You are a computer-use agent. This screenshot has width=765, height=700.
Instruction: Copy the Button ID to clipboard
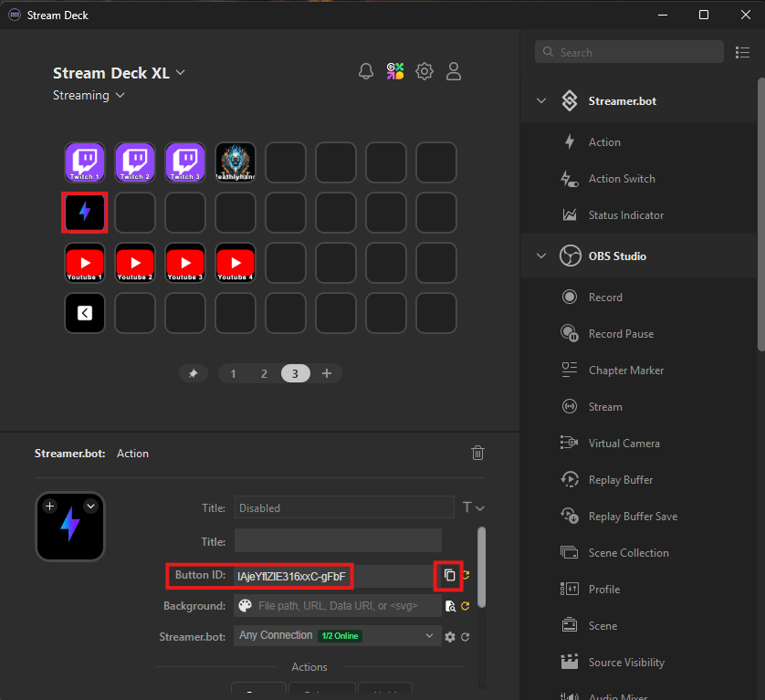[449, 576]
